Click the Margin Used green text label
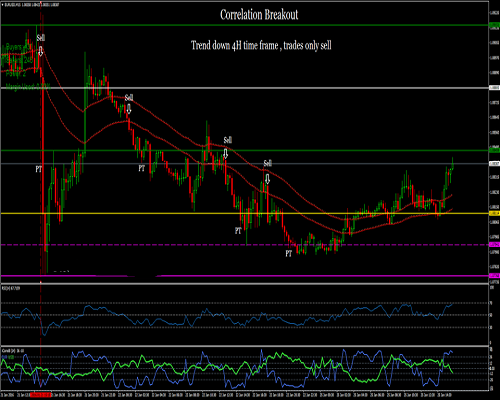The image size is (500, 400). tap(28, 87)
